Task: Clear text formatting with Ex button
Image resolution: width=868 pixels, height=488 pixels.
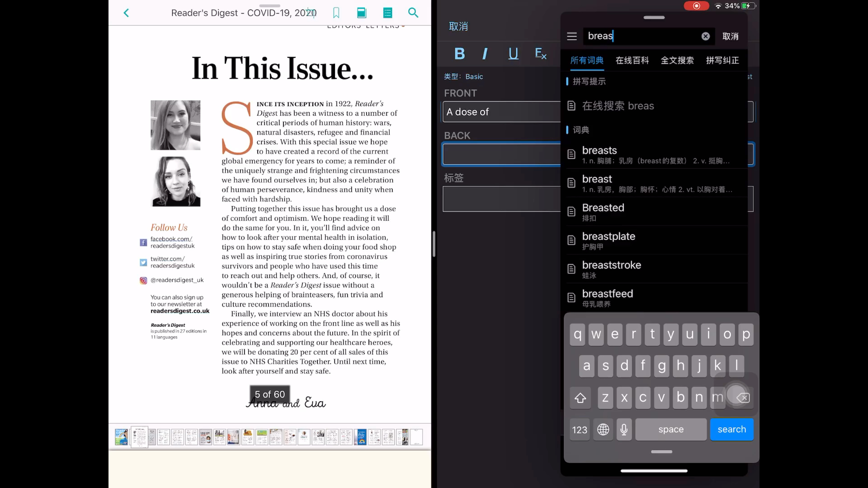Action: tap(541, 54)
